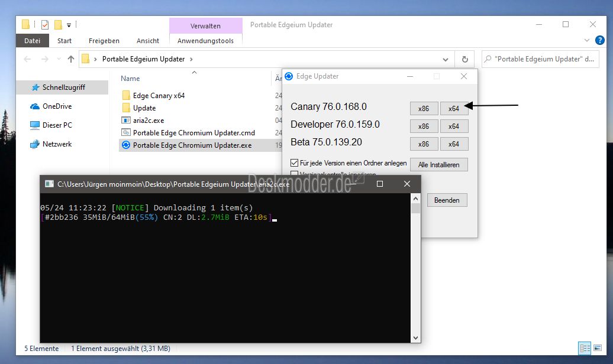Click the Updater.exe Edge icon
The height and width of the screenshot is (364, 613).
tap(126, 145)
